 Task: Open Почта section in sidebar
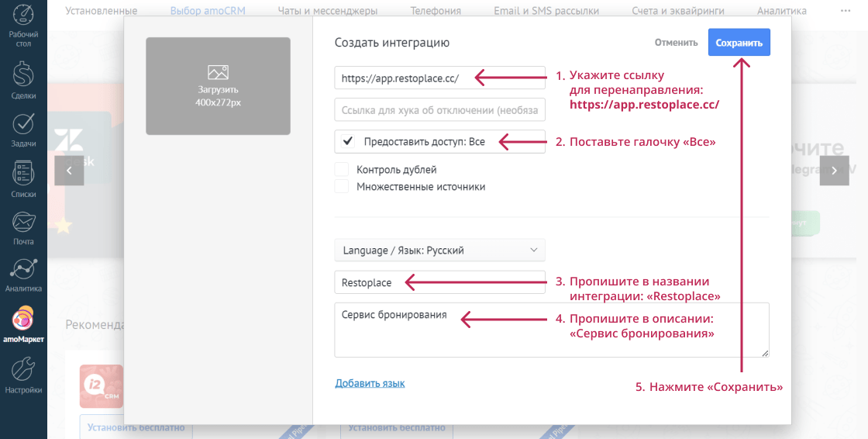(23, 227)
